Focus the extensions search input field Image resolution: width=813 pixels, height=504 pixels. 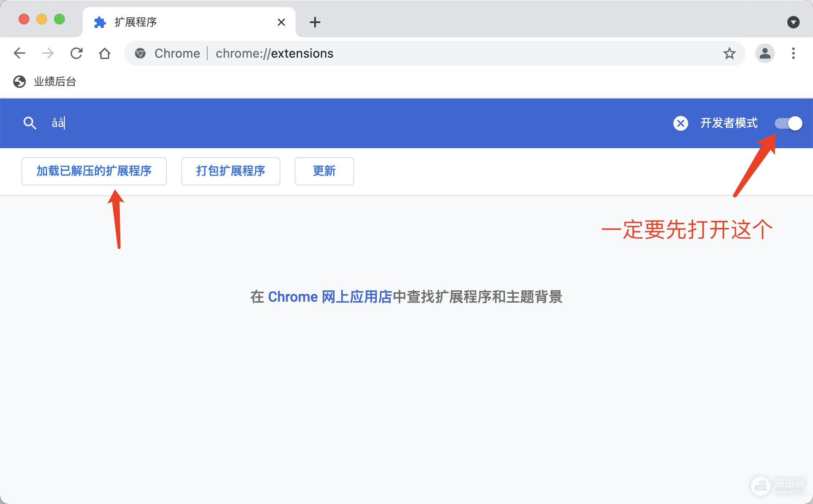tap(355, 123)
